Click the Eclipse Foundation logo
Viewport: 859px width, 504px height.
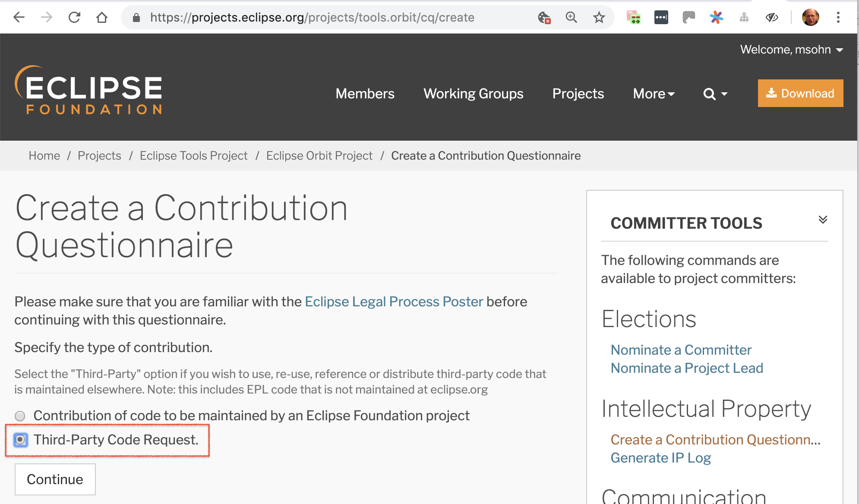89,90
